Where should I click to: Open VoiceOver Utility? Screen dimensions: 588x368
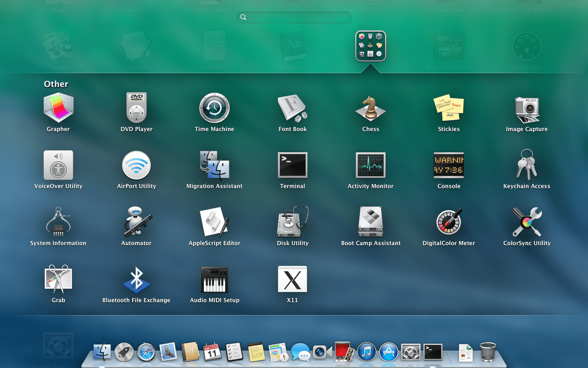pos(58,165)
